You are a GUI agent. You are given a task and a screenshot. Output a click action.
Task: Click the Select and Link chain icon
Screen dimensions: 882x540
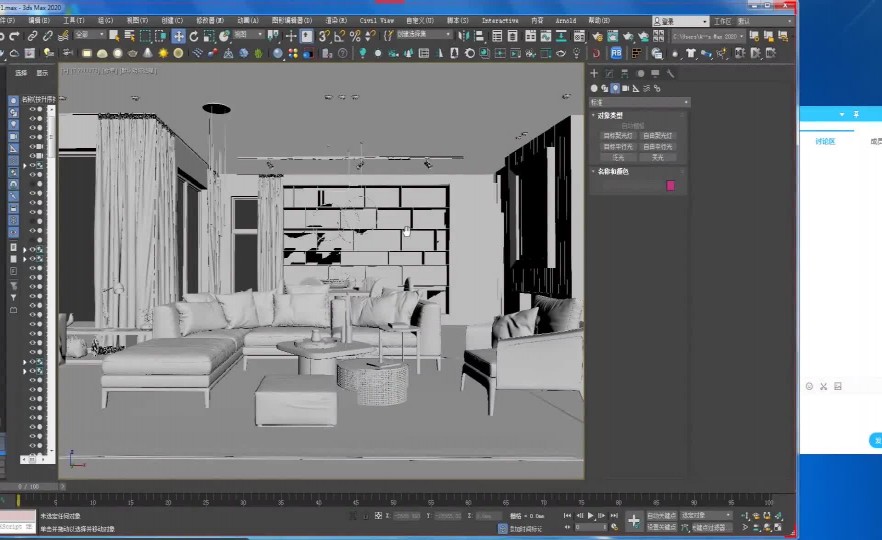(33, 37)
